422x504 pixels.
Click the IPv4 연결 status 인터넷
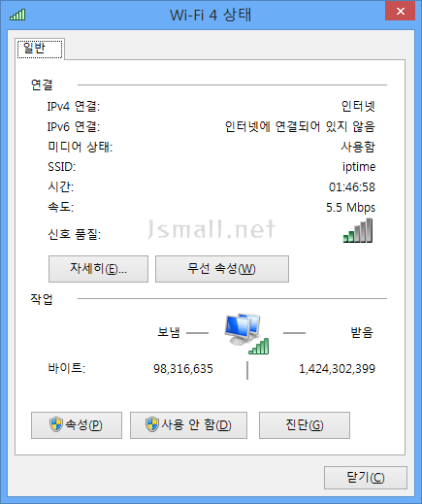tap(358, 106)
